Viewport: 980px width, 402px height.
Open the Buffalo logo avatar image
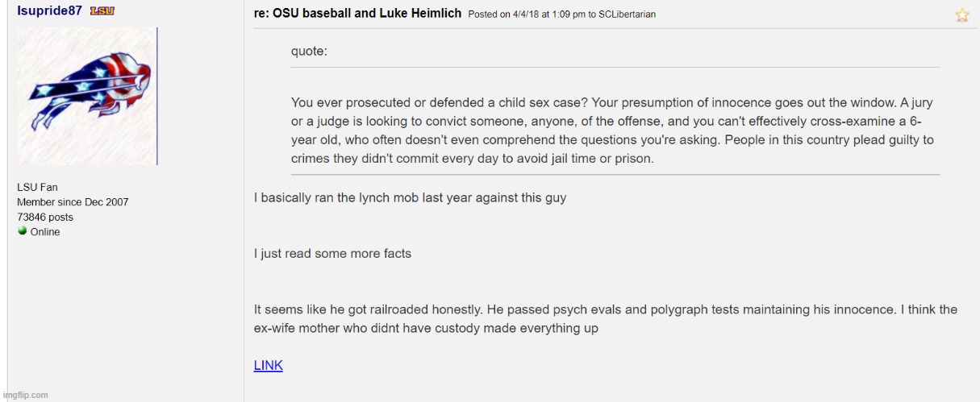pyautogui.click(x=86, y=96)
